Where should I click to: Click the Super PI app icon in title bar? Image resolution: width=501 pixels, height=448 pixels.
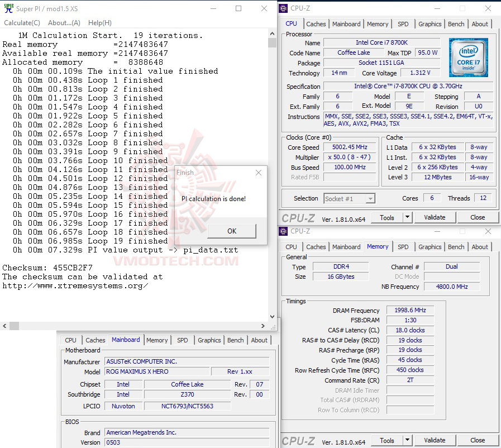(x=8, y=8)
